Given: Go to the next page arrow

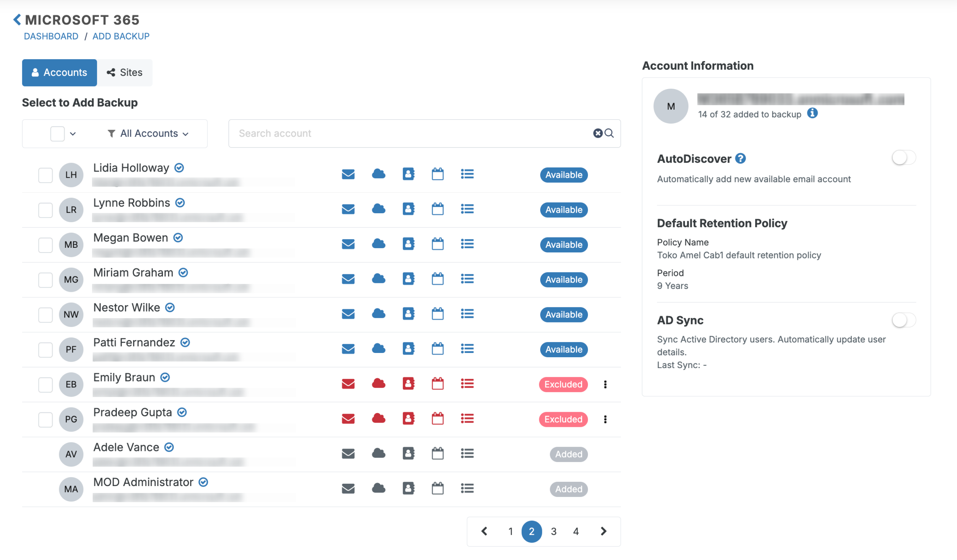Looking at the screenshot, I should [603, 531].
